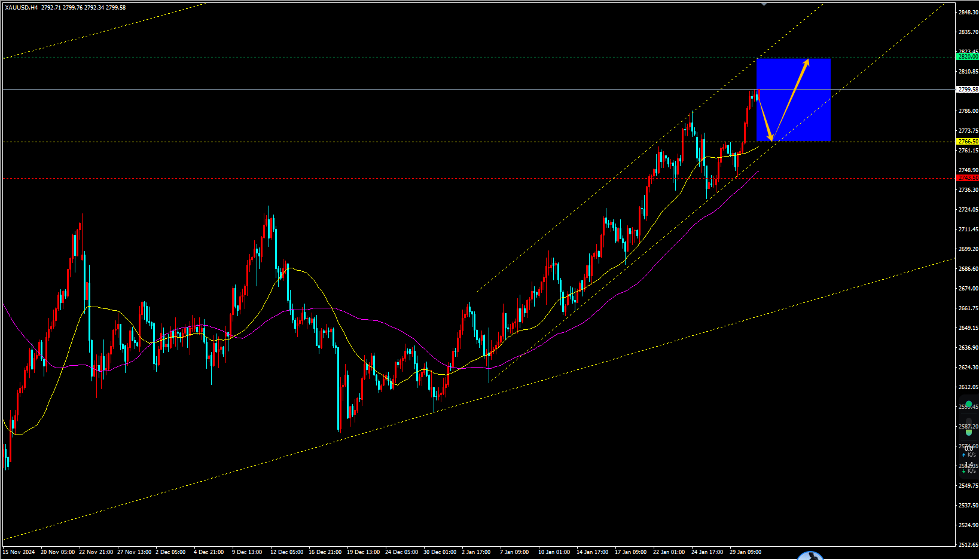The height and width of the screenshot is (560, 979).
Task: Click the 14 Jan 17:00 time label
Action: 592,552
